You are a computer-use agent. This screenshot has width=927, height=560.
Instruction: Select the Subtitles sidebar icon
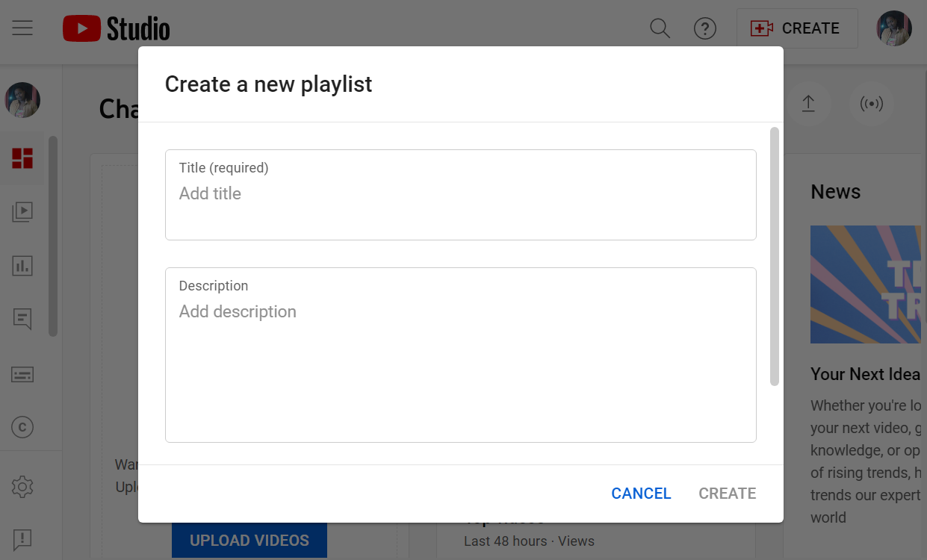[22, 374]
